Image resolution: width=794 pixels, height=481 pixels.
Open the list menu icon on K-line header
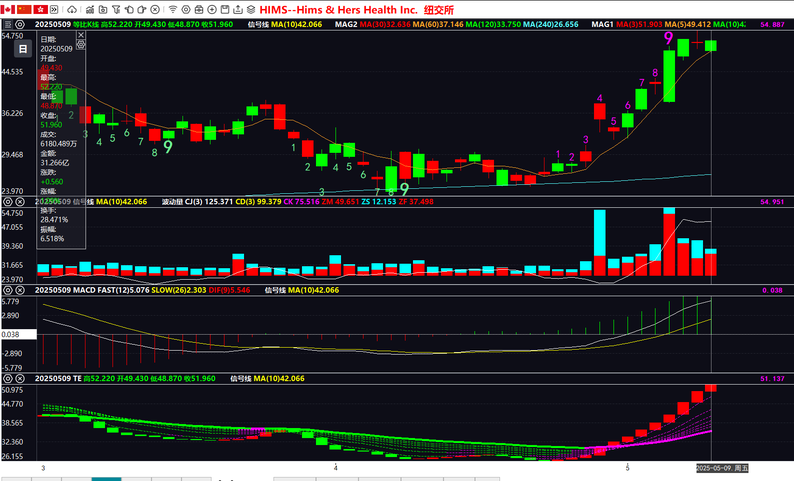pos(8,24)
